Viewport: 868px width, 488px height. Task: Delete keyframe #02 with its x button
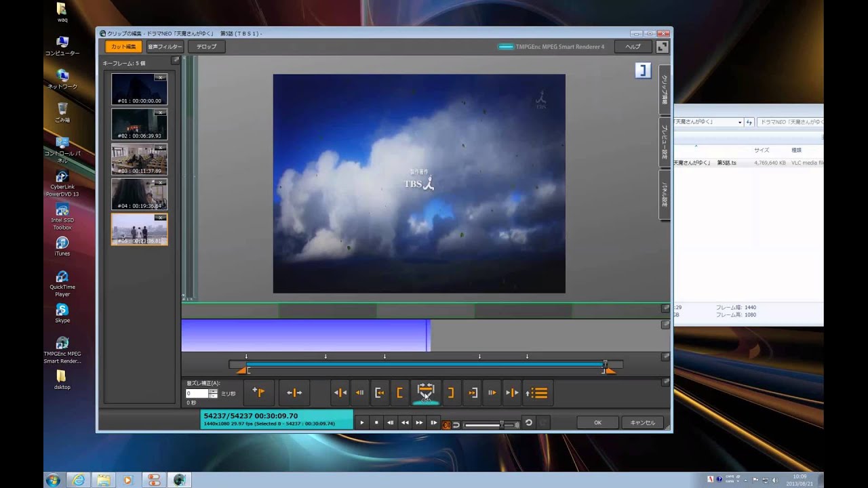point(160,113)
